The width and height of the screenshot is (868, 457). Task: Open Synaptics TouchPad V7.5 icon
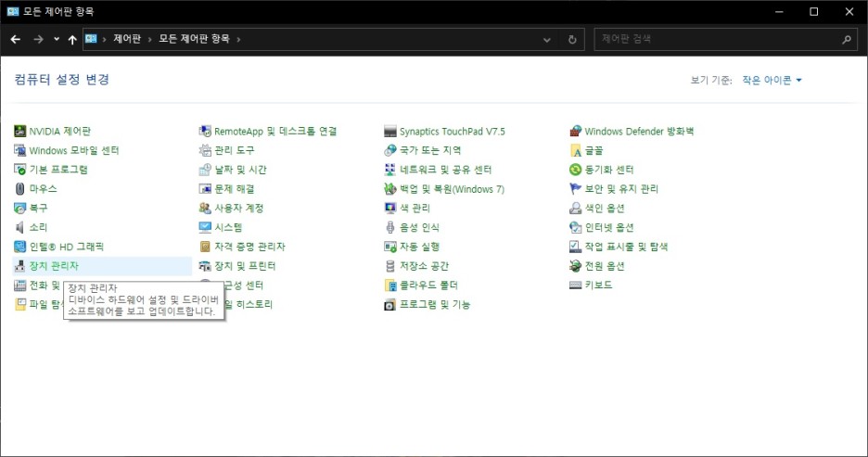(390, 131)
